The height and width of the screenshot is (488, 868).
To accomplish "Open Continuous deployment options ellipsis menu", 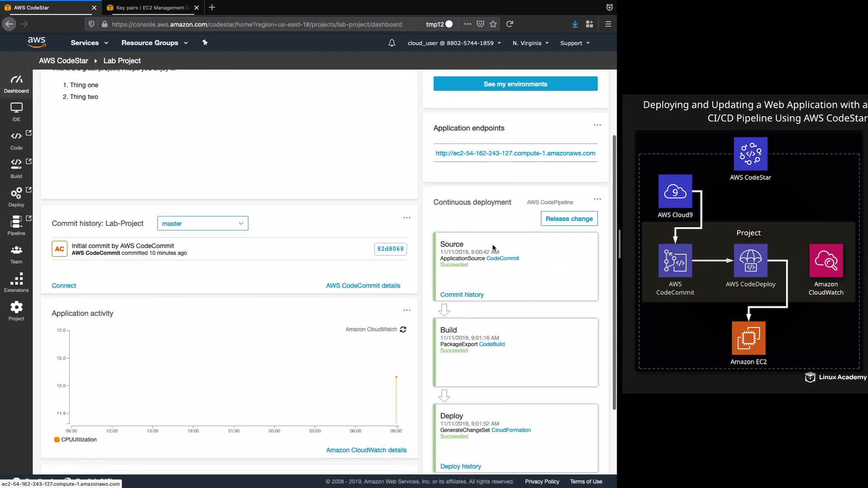I will coord(597,199).
